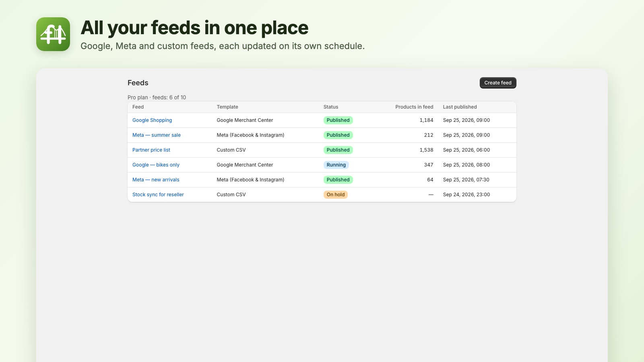Open the Google Shopping feed
644x362 pixels.
click(x=152, y=120)
